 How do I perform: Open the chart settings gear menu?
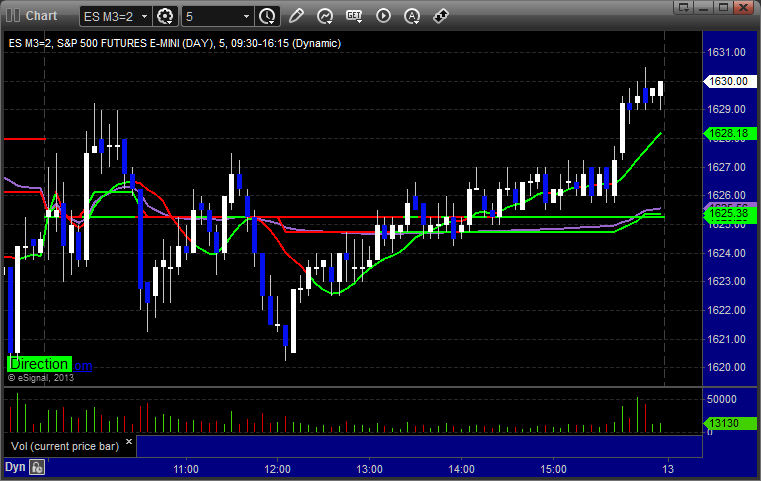click(x=165, y=17)
